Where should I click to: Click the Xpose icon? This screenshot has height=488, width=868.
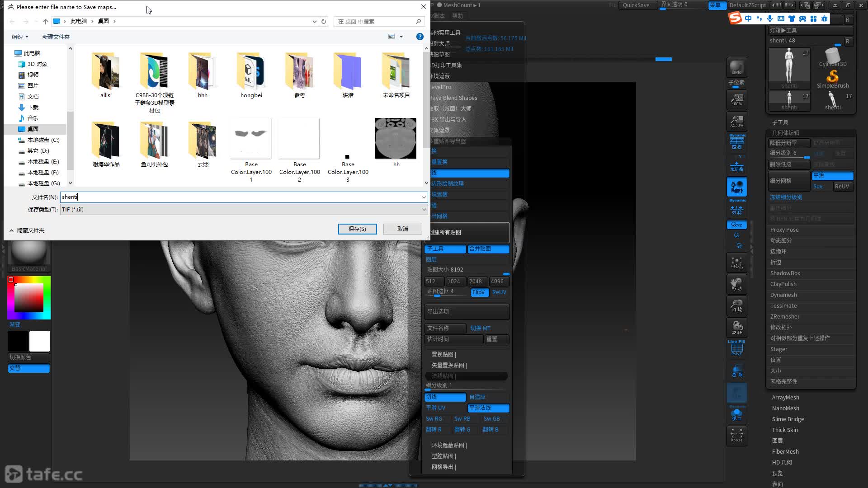736,435
